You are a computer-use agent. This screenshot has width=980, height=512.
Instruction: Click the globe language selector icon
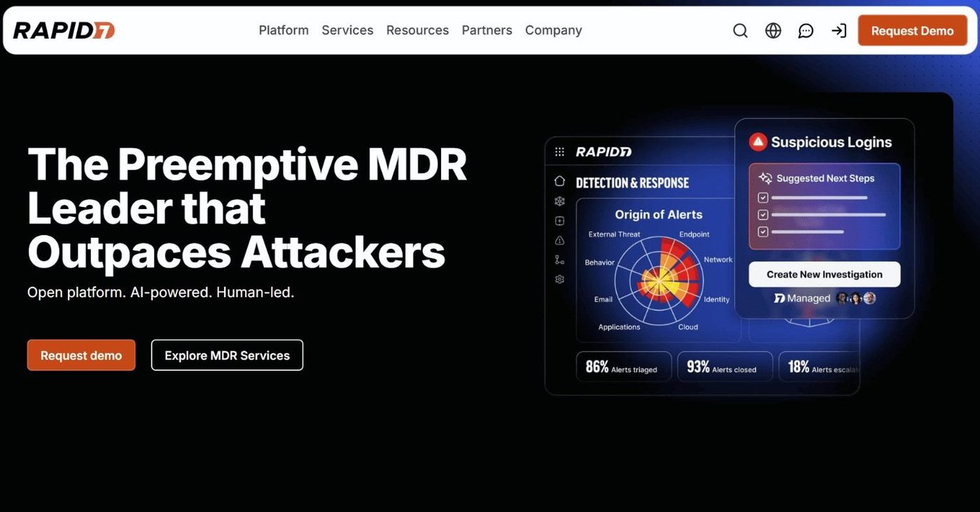773,31
